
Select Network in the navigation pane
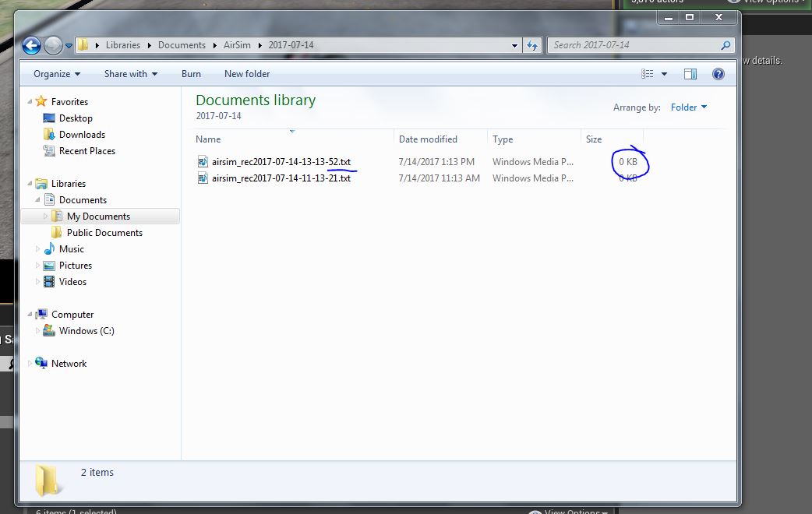click(69, 364)
